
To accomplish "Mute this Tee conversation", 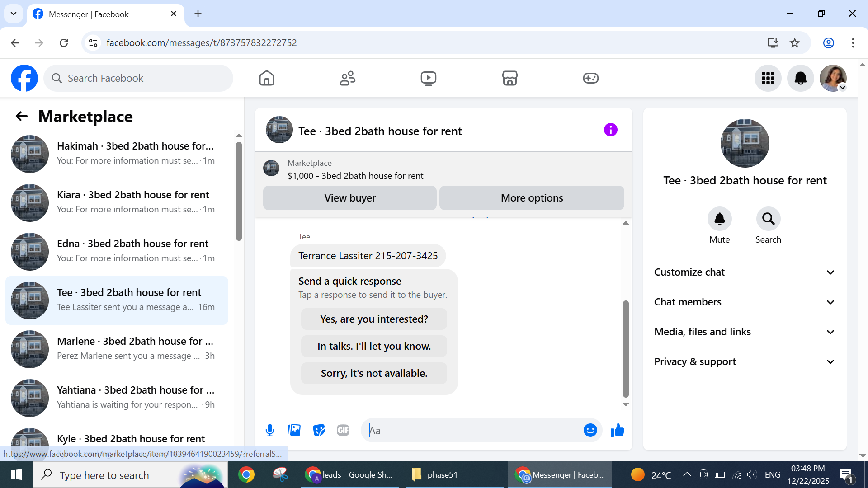I will 719,219.
